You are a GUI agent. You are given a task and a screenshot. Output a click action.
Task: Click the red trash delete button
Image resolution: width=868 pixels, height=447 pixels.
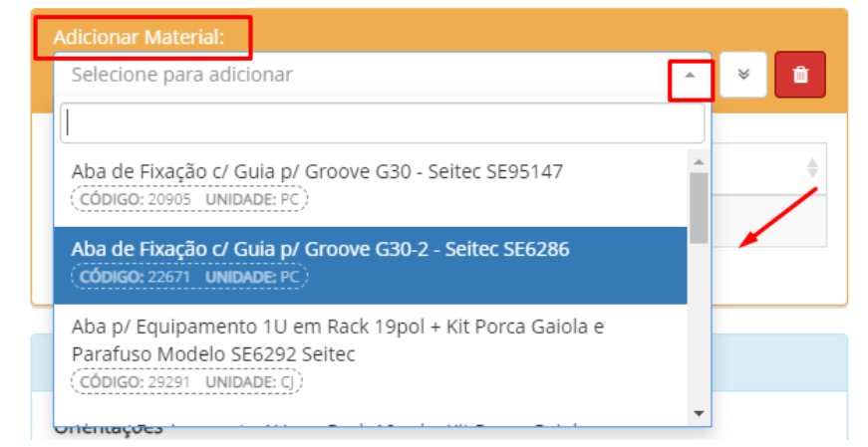799,75
